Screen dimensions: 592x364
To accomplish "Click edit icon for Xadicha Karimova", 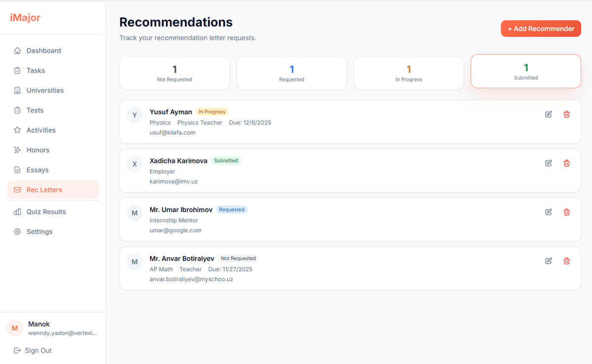I will pos(548,163).
